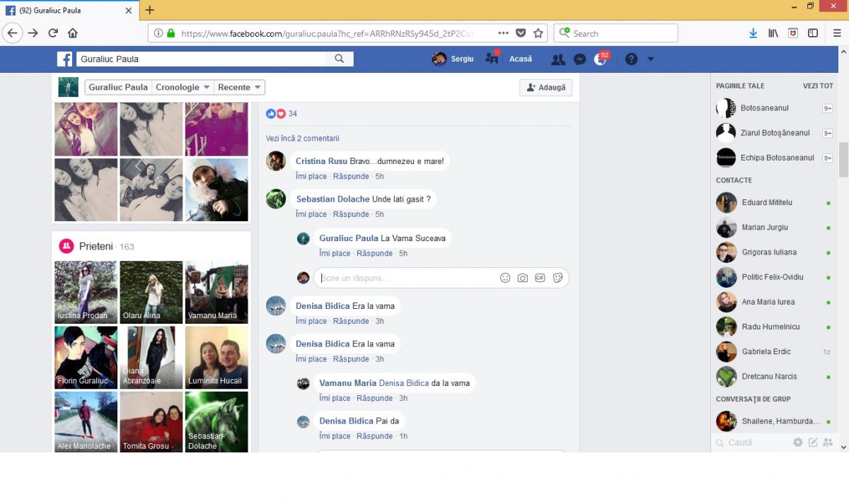
Task: Click Firefox bookmark star icon
Action: coord(538,33)
